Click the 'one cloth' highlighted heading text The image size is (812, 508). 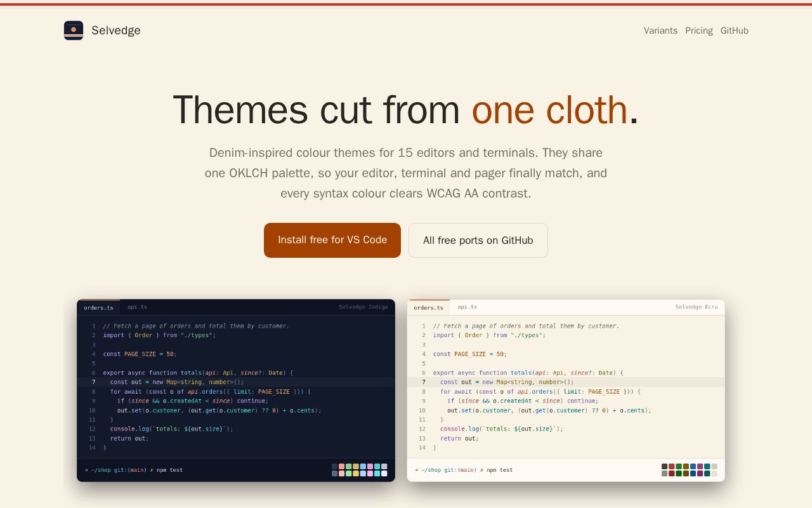[x=549, y=110]
